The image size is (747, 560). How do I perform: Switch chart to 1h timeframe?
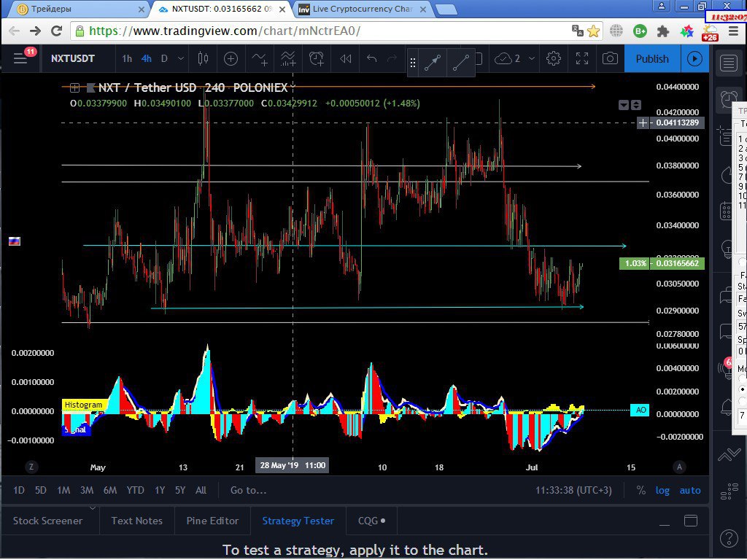tap(127, 58)
